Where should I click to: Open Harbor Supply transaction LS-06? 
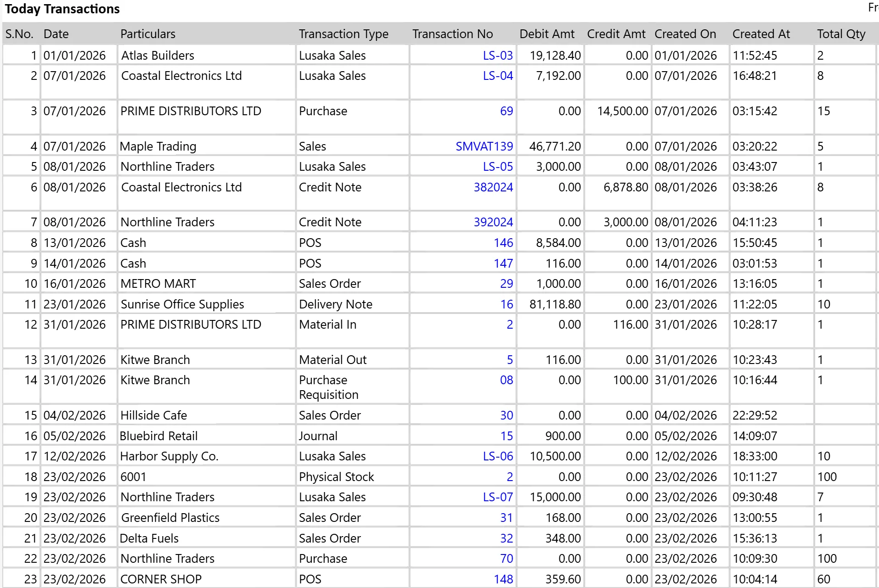tap(497, 456)
